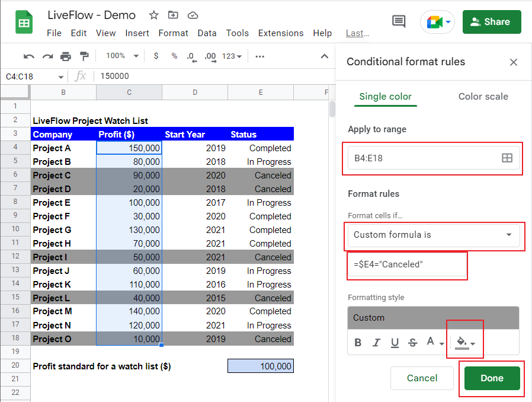
Task: Select cell containing Project C
Action: 63,175
